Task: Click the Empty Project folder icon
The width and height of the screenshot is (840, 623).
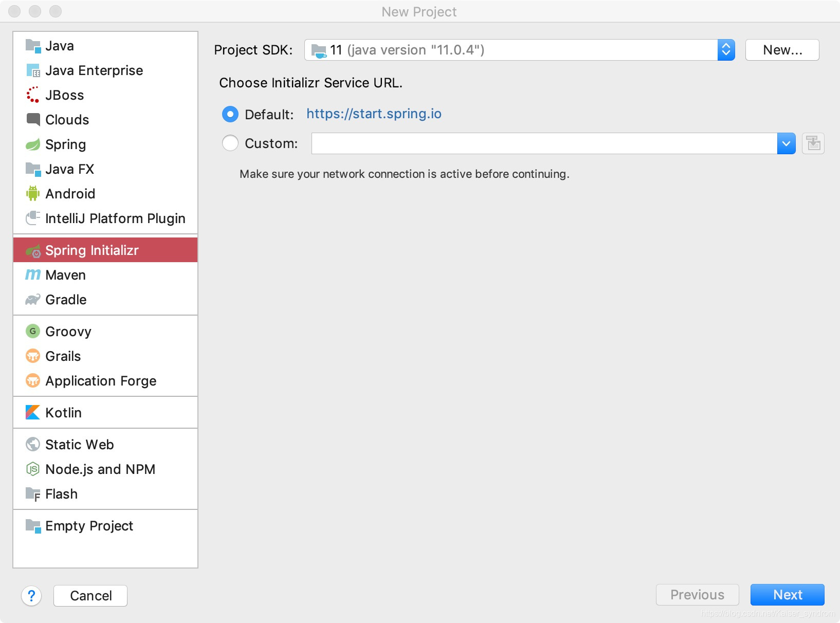Action: click(33, 526)
